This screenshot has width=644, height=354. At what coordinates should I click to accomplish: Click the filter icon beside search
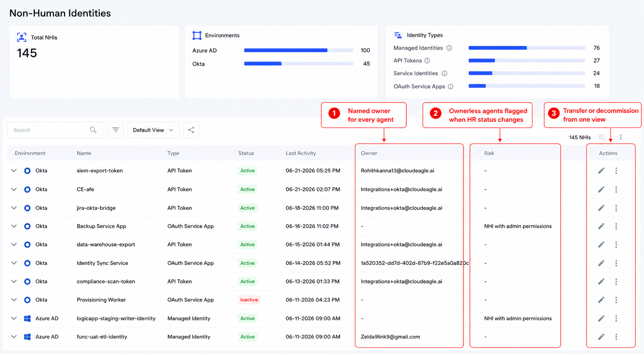116,130
